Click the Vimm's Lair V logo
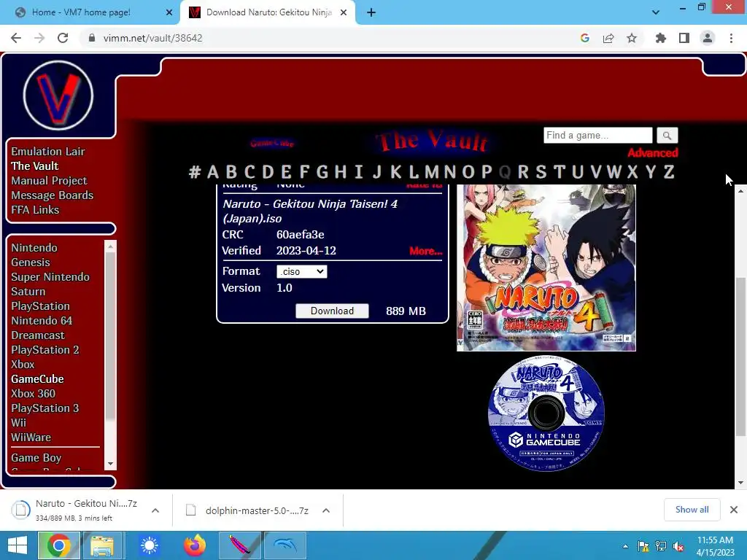Viewport: 747px width, 560px height. 58,96
